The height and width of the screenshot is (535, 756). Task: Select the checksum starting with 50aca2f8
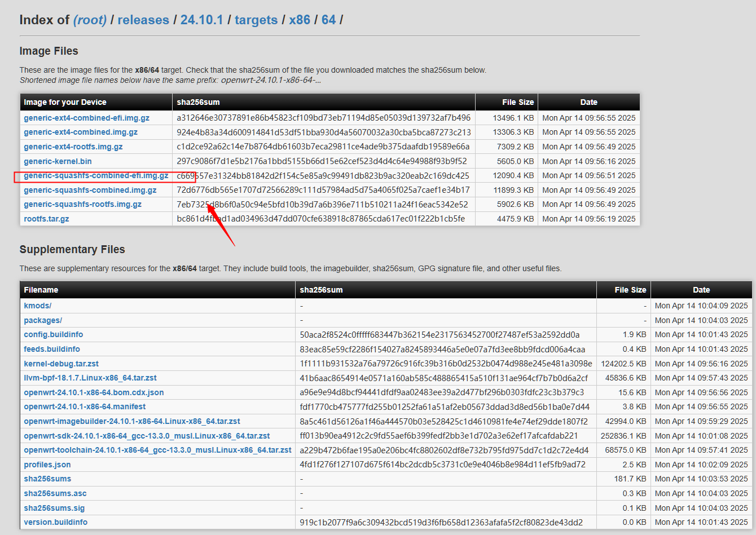pyautogui.click(x=439, y=334)
